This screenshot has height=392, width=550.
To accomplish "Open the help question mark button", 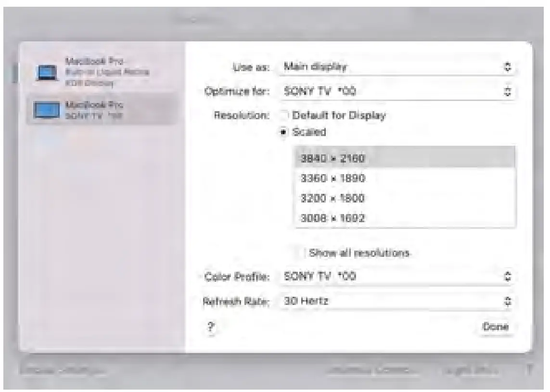I will [x=210, y=328].
